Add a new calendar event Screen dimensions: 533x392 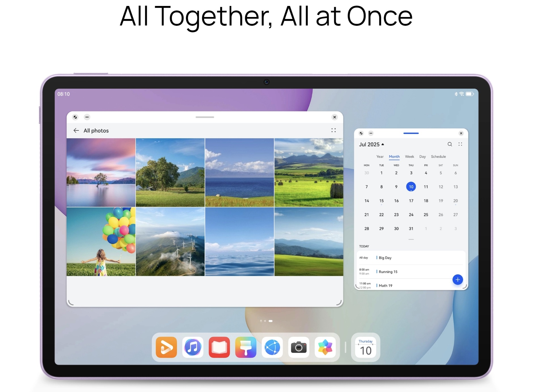pyautogui.click(x=458, y=280)
